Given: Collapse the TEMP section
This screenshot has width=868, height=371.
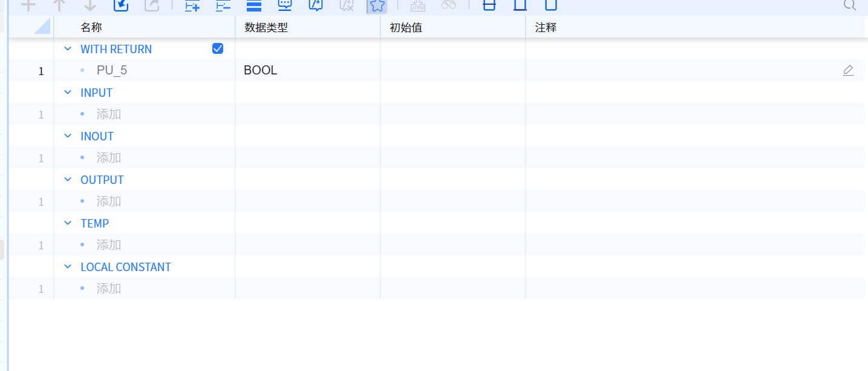Looking at the screenshot, I should [68, 223].
